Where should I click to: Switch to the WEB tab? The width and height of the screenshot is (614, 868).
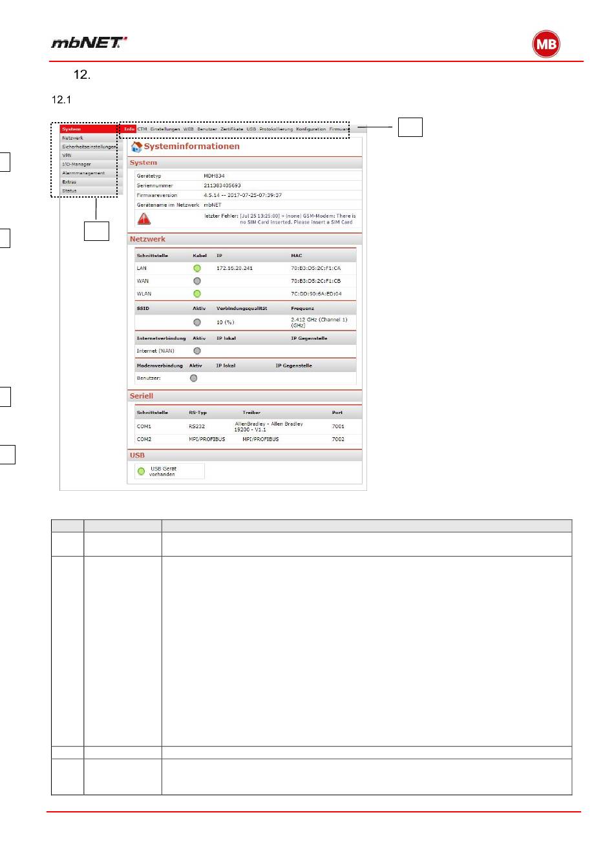[x=188, y=129]
